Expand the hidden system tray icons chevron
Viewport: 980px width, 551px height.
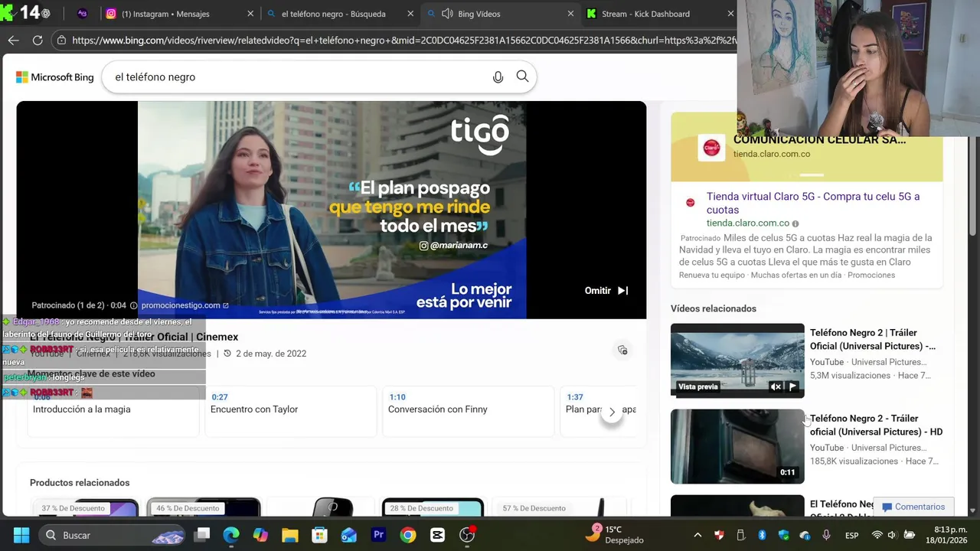click(697, 535)
